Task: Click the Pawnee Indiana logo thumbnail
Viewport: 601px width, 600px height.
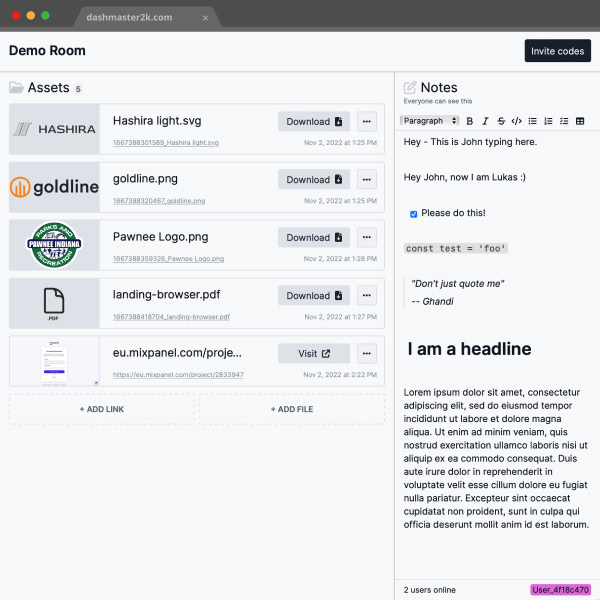Action: point(54,245)
